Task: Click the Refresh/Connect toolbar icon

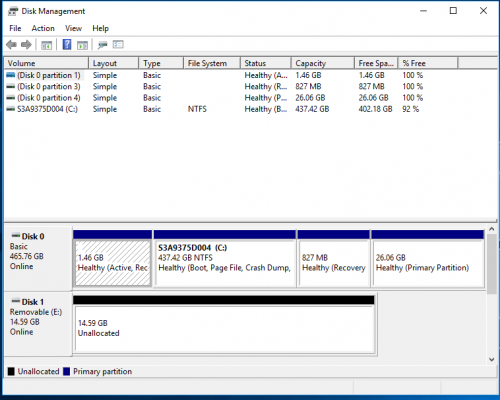Action: (102, 45)
